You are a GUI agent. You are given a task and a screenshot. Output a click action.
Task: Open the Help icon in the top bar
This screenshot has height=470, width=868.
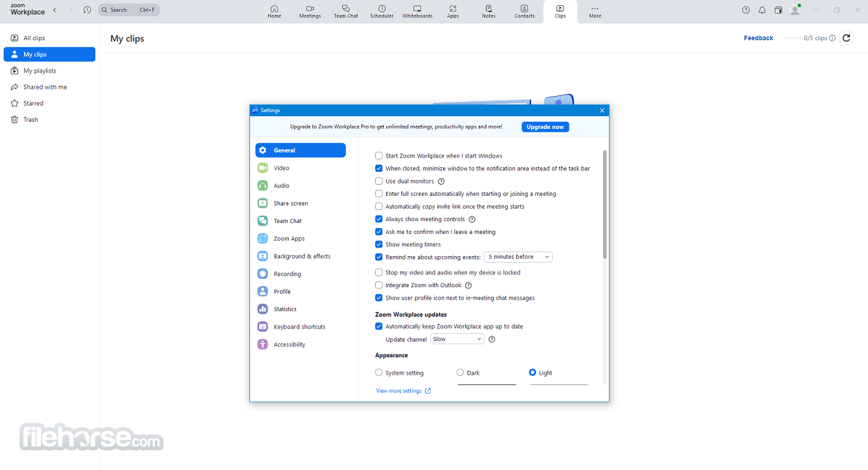pos(746,10)
